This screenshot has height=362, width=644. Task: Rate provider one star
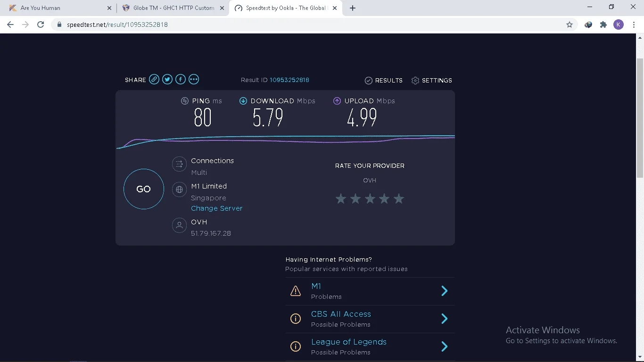(x=341, y=198)
